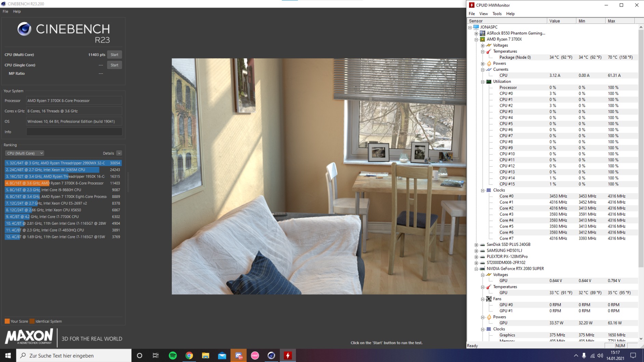The image size is (644, 362).
Task: Select the Threadripper 2990WX ranking row
Action: (x=63, y=163)
